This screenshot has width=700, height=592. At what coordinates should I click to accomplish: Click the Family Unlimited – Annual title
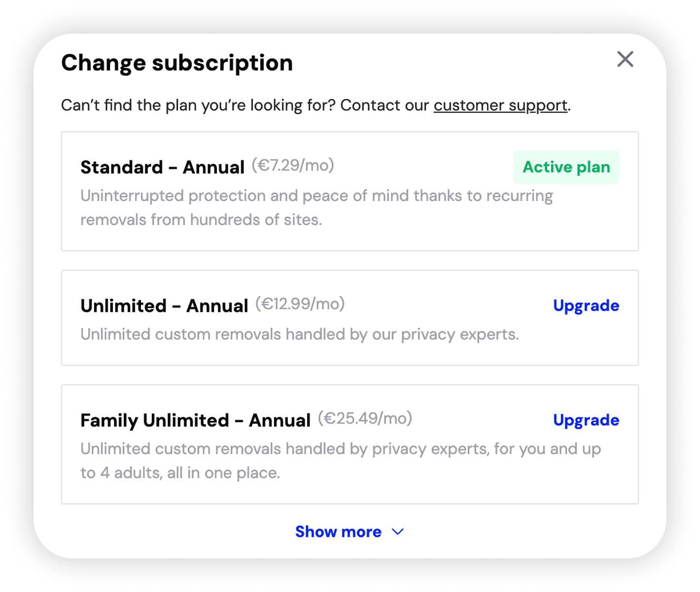pos(195,420)
